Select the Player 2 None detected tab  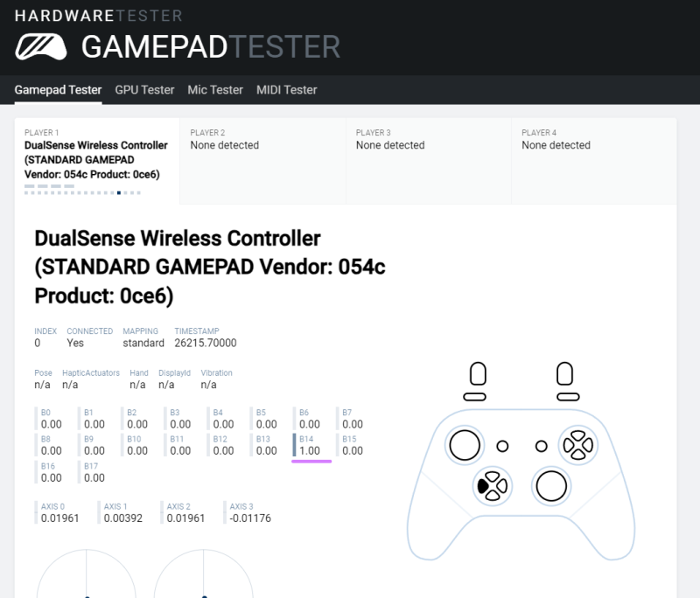263,161
